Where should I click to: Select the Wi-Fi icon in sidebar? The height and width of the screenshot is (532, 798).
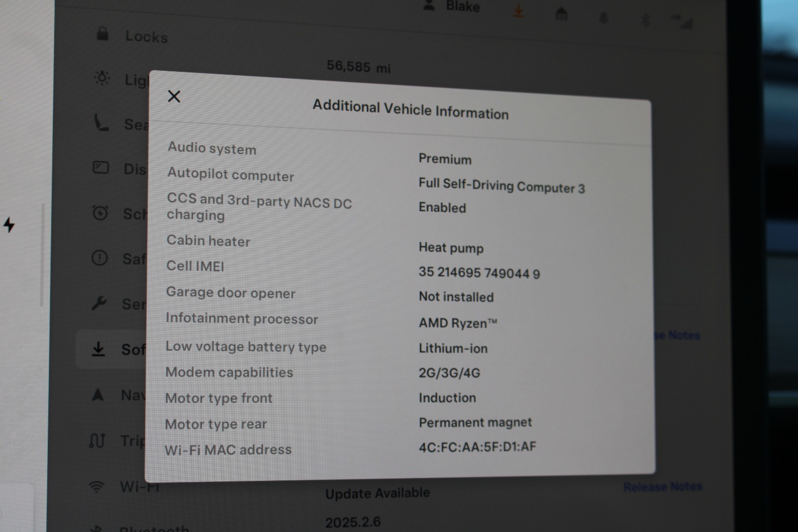(x=97, y=487)
